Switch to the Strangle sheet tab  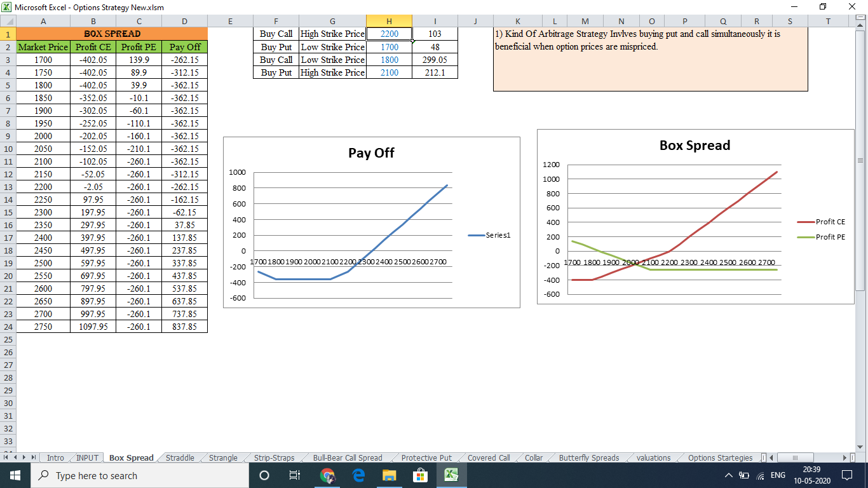[x=223, y=457]
